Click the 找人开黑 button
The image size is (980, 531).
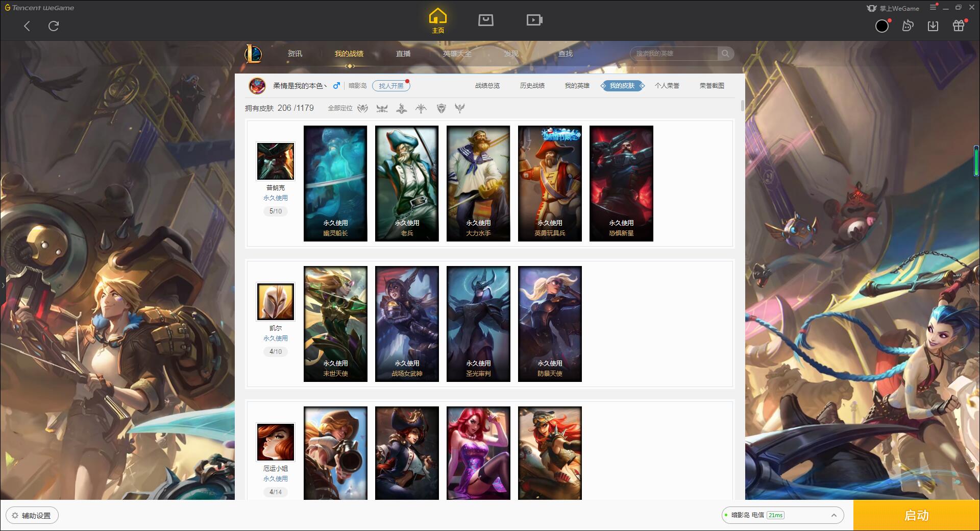tap(391, 86)
